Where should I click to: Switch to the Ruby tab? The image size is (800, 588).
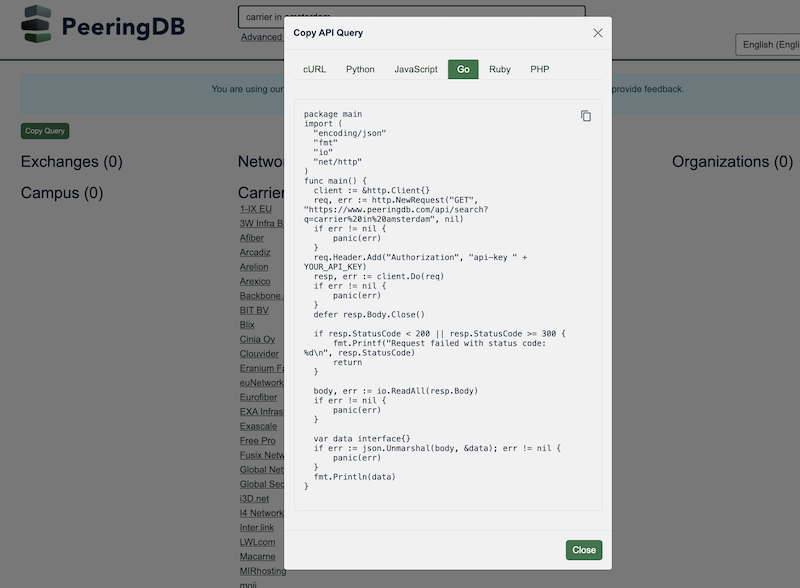click(500, 69)
